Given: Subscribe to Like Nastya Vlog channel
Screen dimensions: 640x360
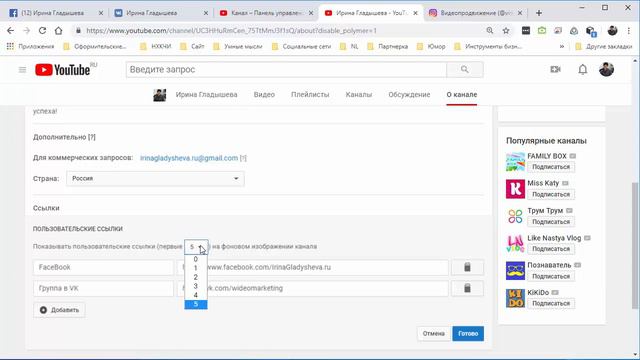Looking at the screenshot, I should (x=551, y=249).
